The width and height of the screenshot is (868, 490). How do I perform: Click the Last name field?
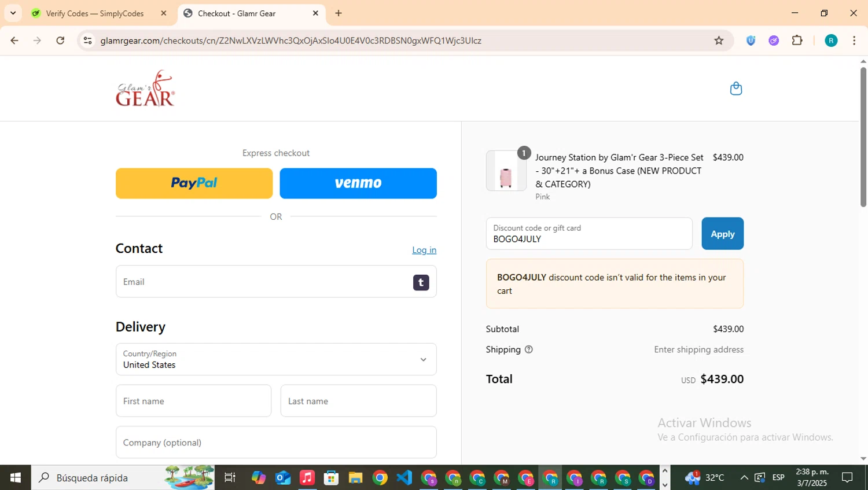click(x=358, y=401)
